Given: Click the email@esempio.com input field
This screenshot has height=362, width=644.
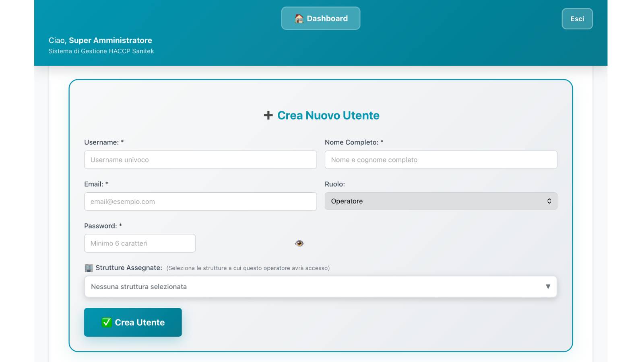Looking at the screenshot, I should (x=200, y=201).
